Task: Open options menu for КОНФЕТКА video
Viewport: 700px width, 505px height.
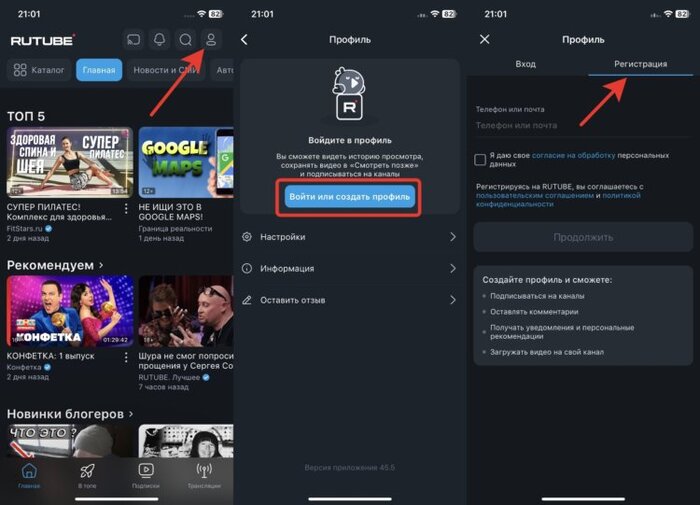Action: (126, 357)
